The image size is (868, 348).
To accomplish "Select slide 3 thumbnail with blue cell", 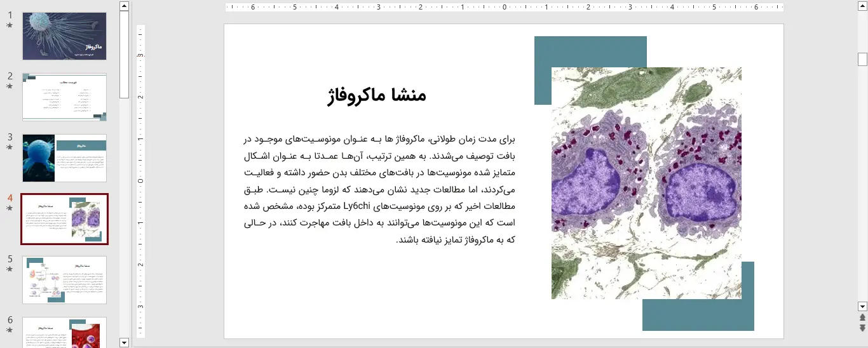I will (65, 158).
